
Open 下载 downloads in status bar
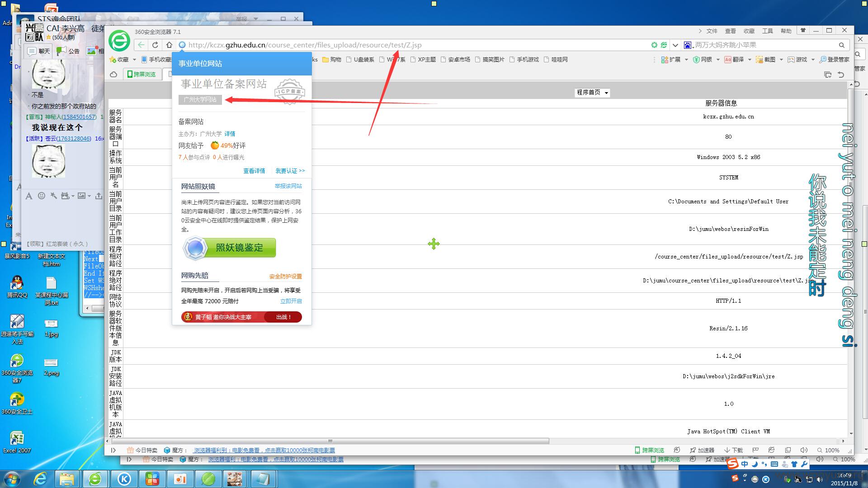coord(733,450)
